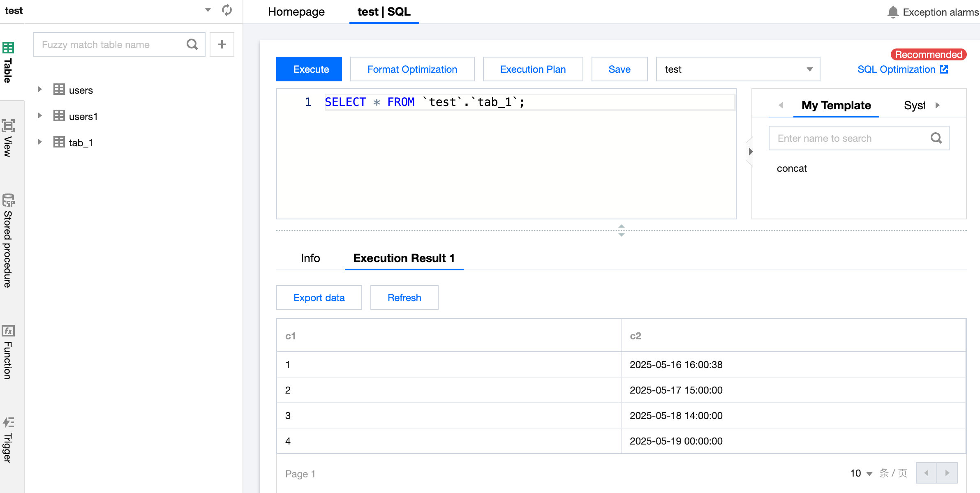Click the database refresh icon
980x493 pixels.
point(227,10)
